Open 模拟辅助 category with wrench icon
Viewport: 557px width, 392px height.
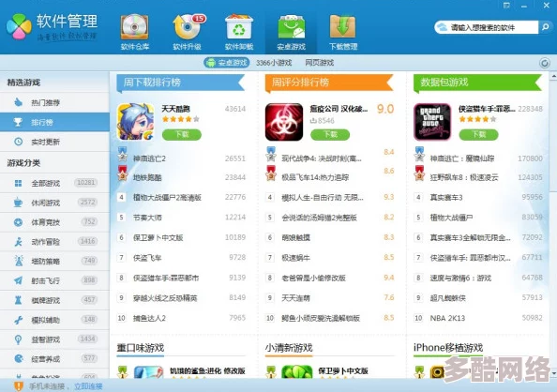tap(54, 320)
